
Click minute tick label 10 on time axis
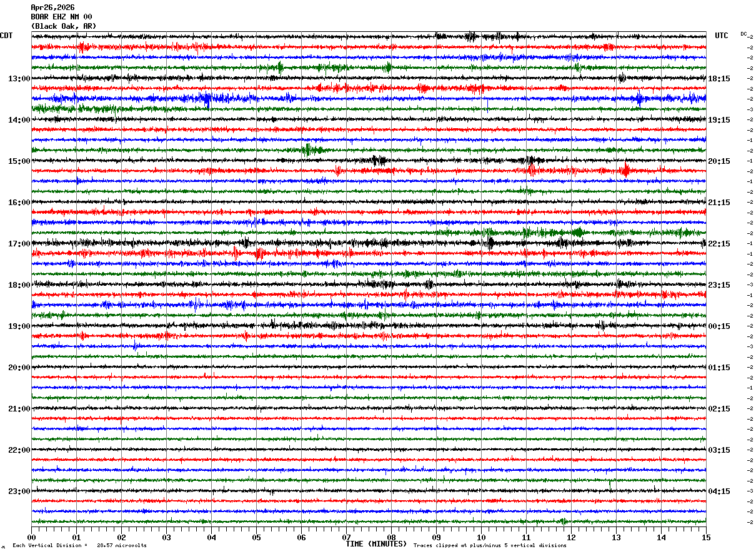pos(481,537)
